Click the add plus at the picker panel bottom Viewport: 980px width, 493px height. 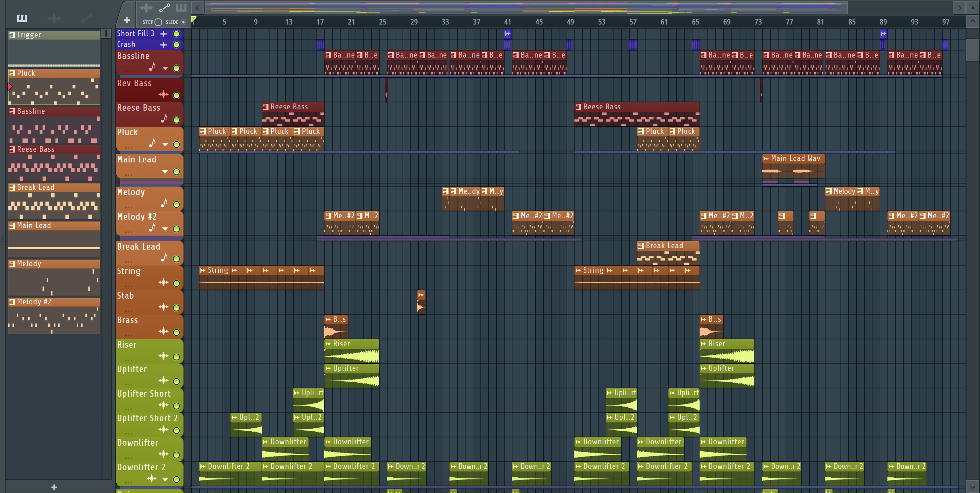coord(54,487)
